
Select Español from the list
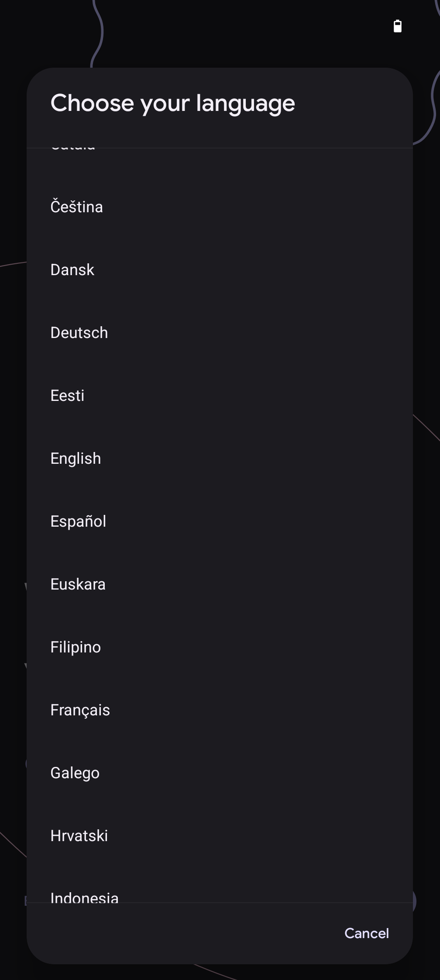78,521
